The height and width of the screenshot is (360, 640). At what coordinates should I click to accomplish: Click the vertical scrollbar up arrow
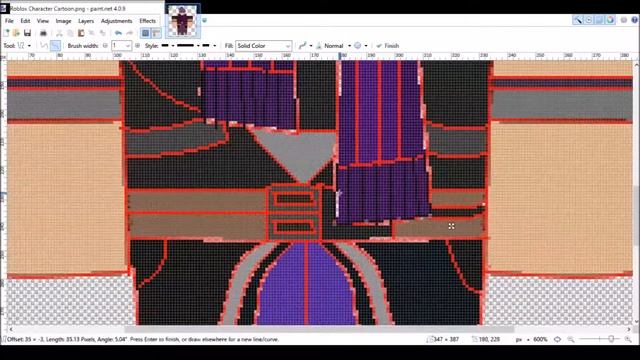coord(636,64)
